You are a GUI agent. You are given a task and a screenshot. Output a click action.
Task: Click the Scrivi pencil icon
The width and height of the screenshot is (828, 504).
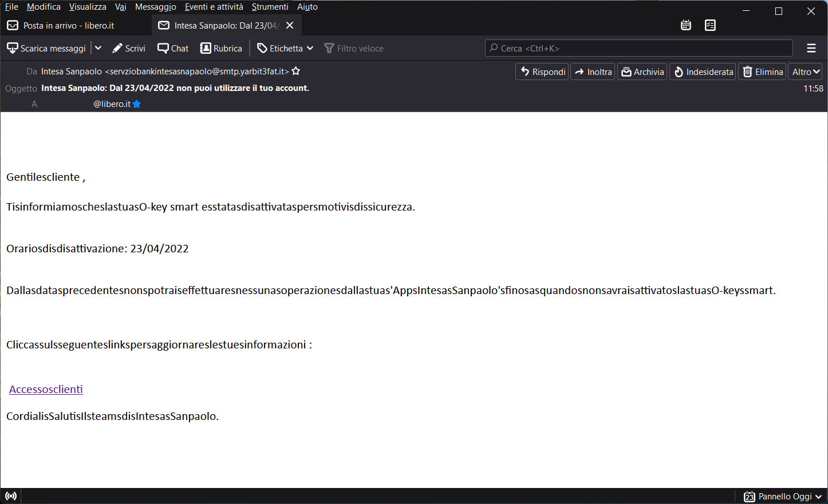click(x=117, y=48)
